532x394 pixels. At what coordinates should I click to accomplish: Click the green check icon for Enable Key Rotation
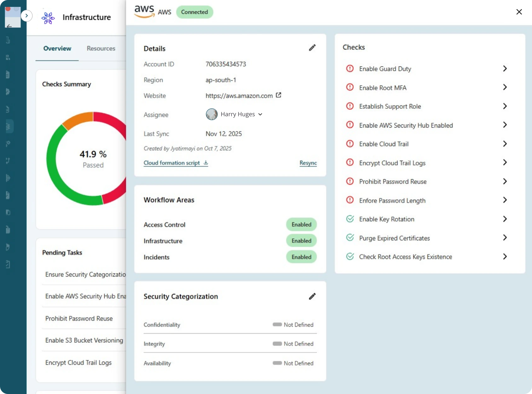pos(350,219)
